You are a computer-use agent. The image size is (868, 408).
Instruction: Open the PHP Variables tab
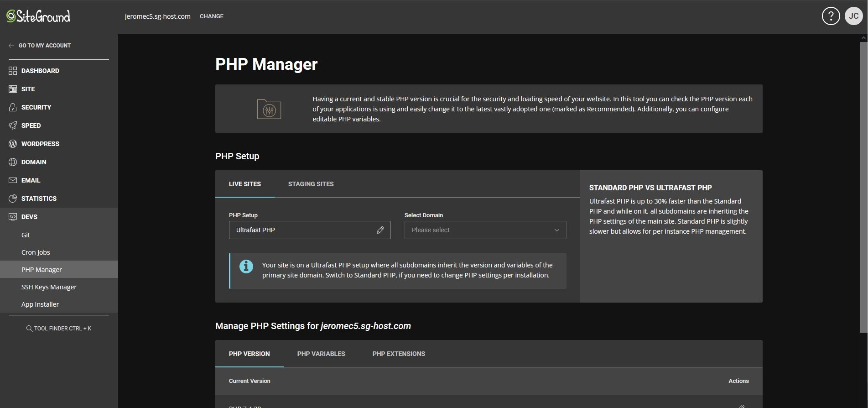pyautogui.click(x=321, y=354)
